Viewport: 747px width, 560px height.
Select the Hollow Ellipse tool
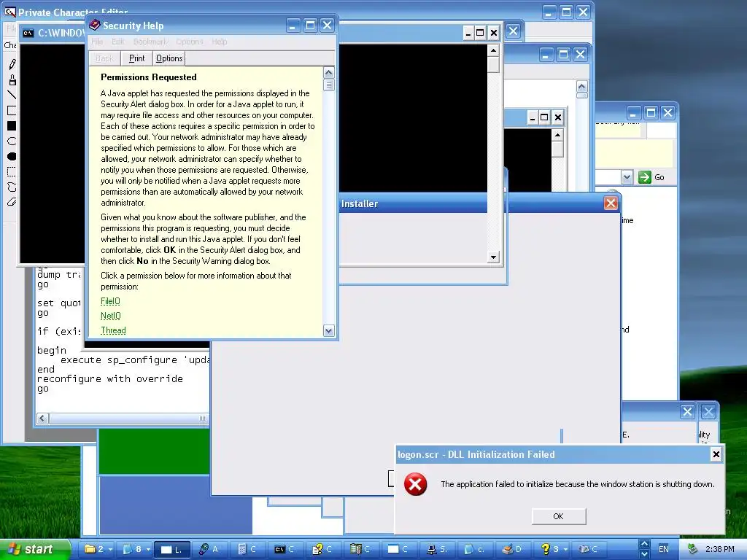coord(12,141)
